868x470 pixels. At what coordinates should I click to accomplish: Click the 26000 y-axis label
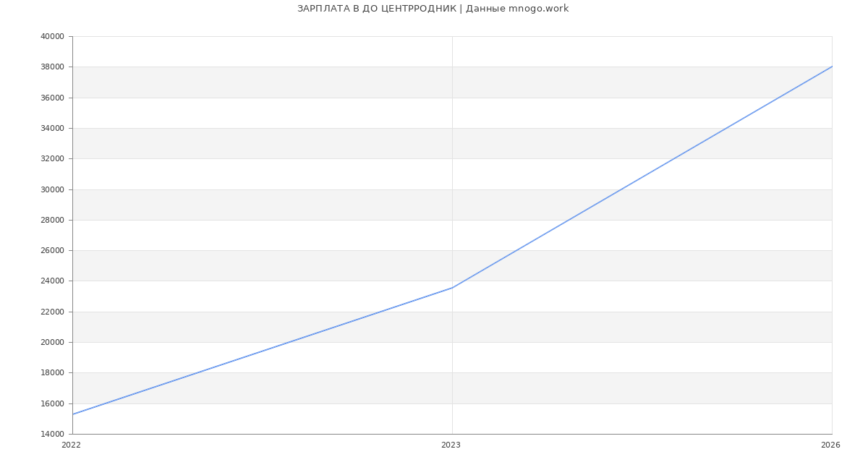[52, 251]
